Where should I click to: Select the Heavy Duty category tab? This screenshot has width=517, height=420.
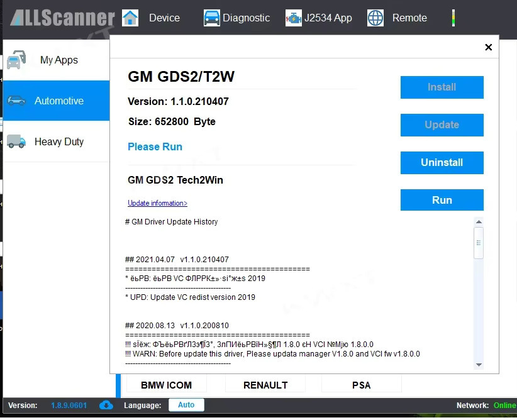56,141
